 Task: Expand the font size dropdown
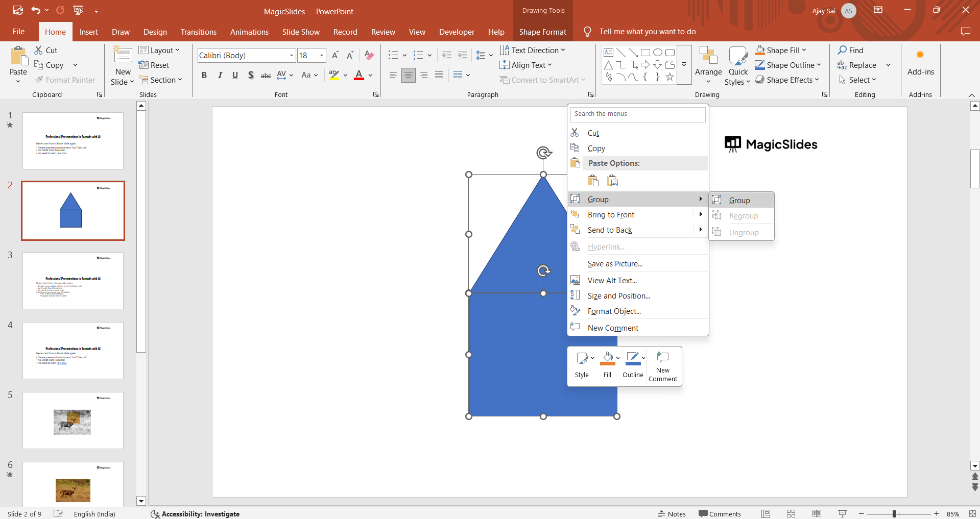tap(322, 56)
